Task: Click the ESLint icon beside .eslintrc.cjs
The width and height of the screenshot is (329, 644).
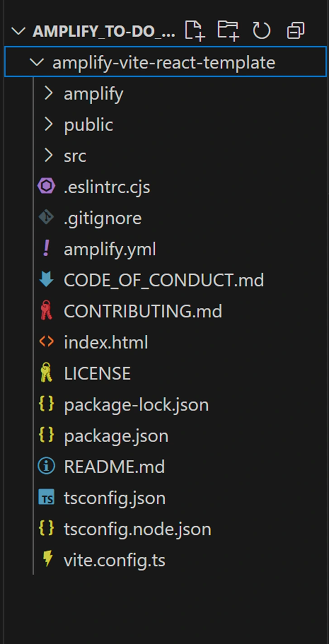Action: click(46, 186)
